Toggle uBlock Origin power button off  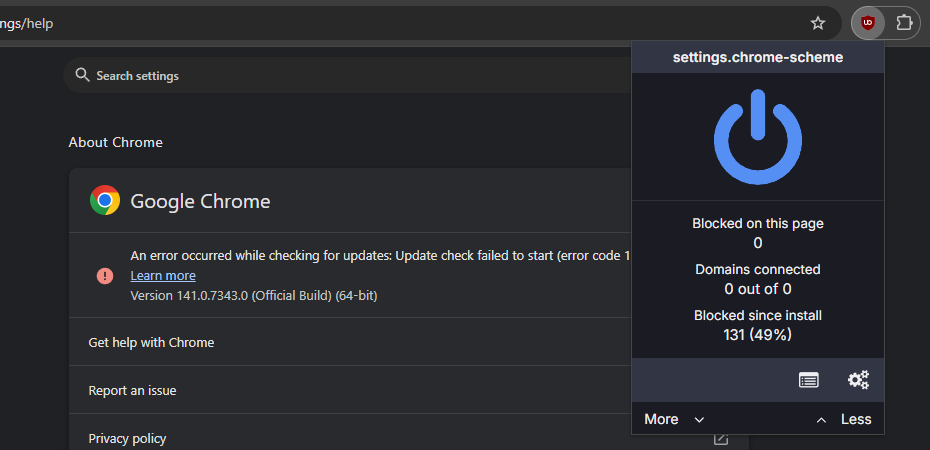coord(757,137)
